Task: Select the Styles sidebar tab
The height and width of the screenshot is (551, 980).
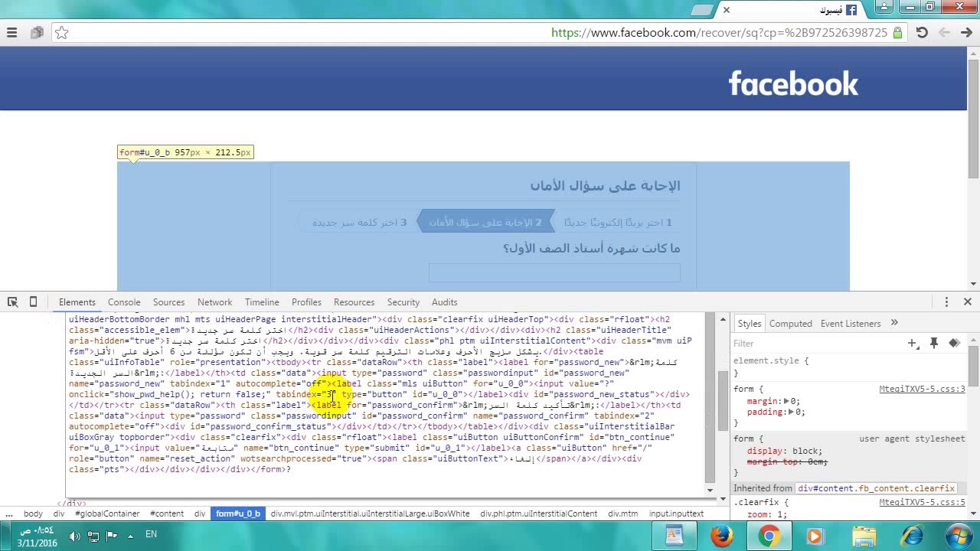Action: [x=750, y=323]
